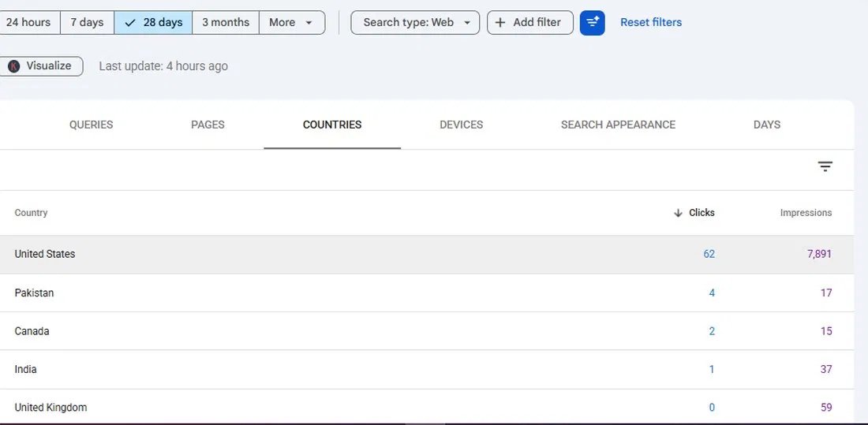Screen dimensions: 868x425
Task: Select the 24 hours date range
Action: [28, 22]
